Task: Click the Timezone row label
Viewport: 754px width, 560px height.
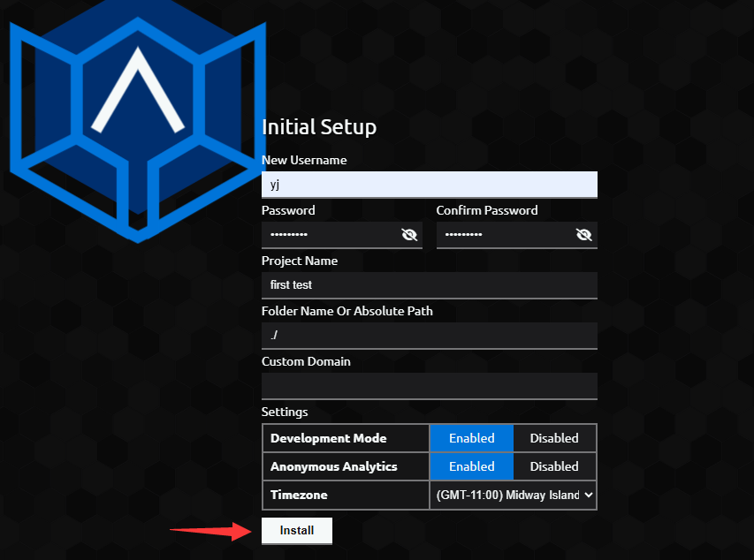Action: click(x=299, y=495)
